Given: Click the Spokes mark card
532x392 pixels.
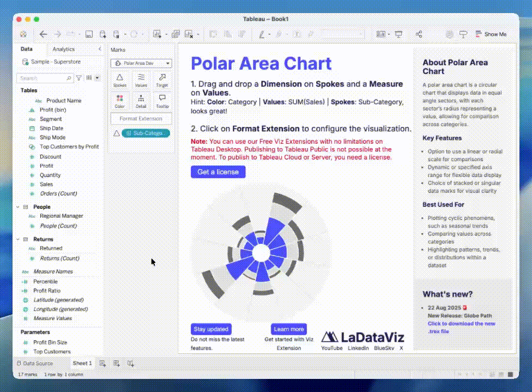Looking at the screenshot, I should 120,81.
